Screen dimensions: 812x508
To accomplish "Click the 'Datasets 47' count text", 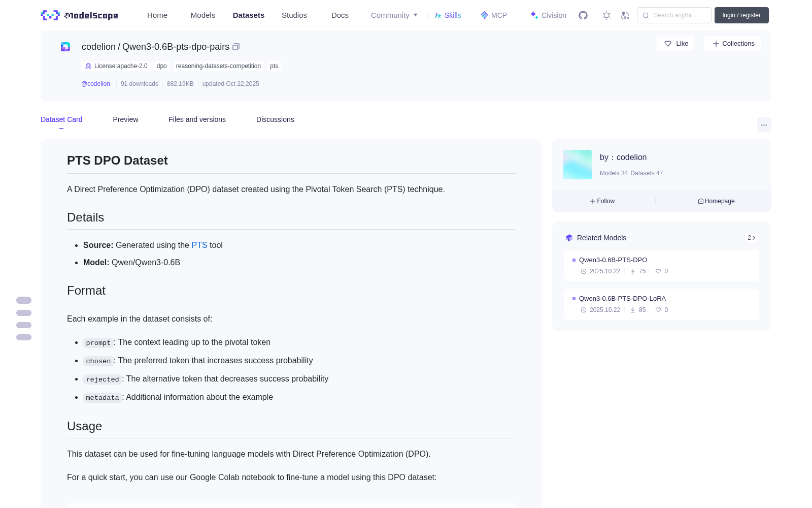I will click(x=647, y=173).
